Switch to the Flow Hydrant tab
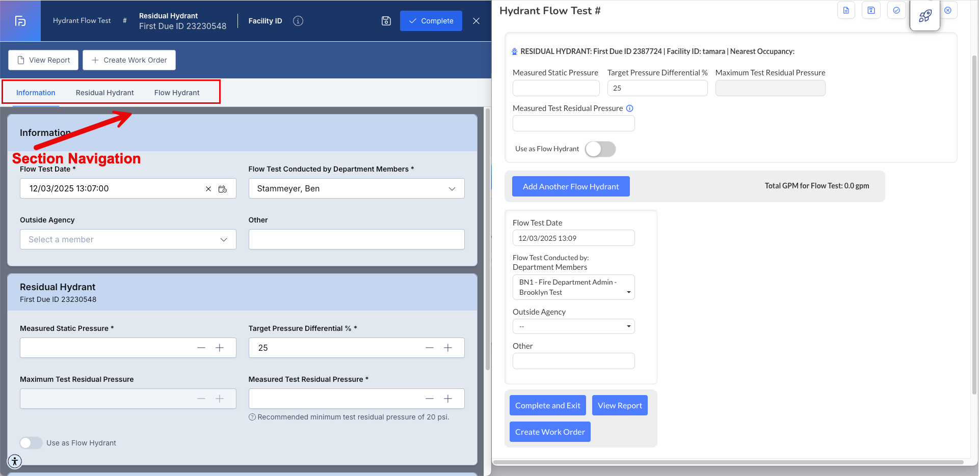The image size is (980, 476). pyautogui.click(x=177, y=93)
